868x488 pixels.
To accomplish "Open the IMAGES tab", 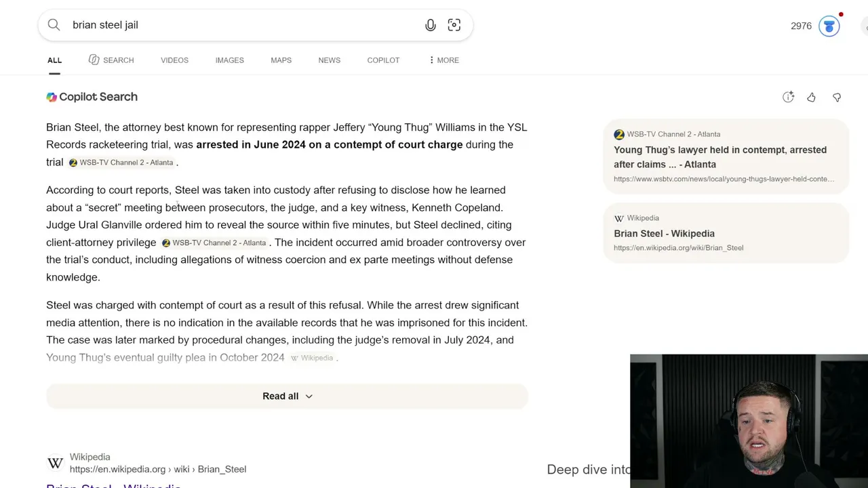I will point(229,60).
